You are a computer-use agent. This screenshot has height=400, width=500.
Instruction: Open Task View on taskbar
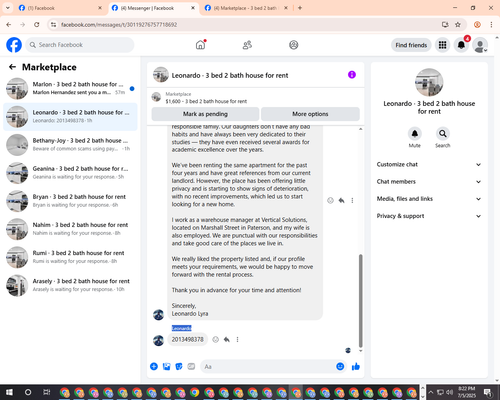click(47, 392)
